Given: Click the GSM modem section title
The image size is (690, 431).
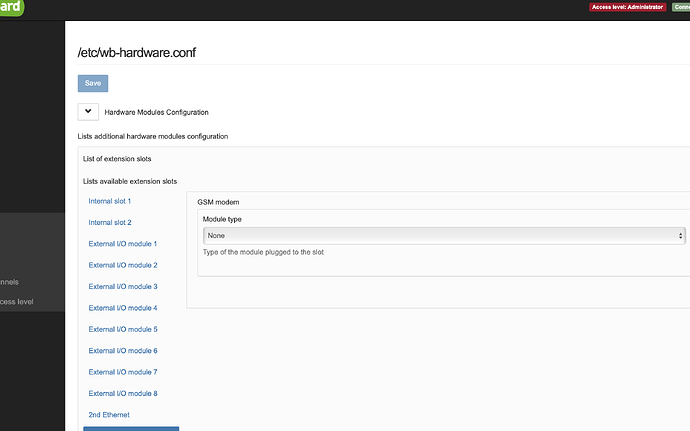Looking at the screenshot, I should tap(218, 202).
